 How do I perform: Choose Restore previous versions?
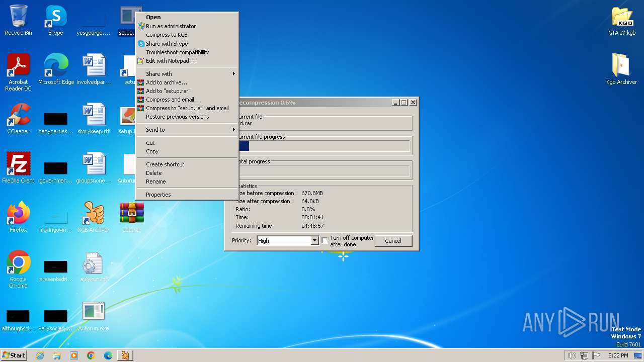[x=187, y=117]
